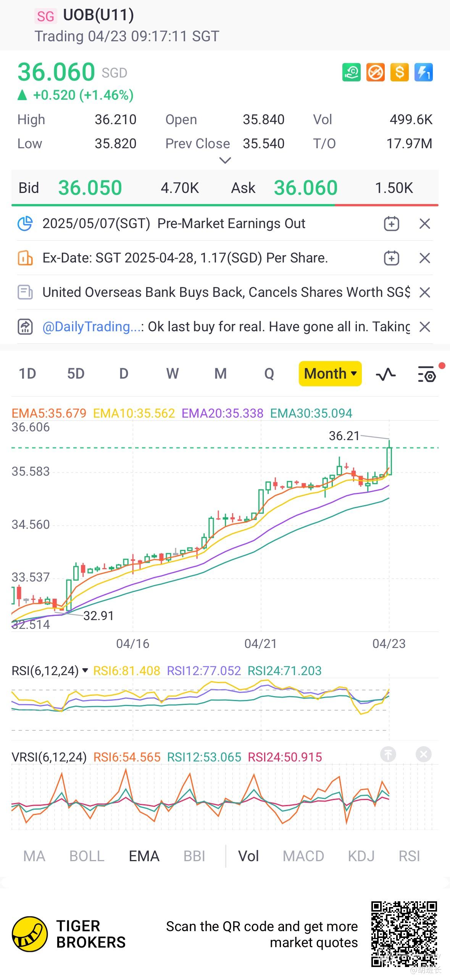The image size is (450, 980).
Task: Tap the Prev Close label
Action: tap(197, 144)
